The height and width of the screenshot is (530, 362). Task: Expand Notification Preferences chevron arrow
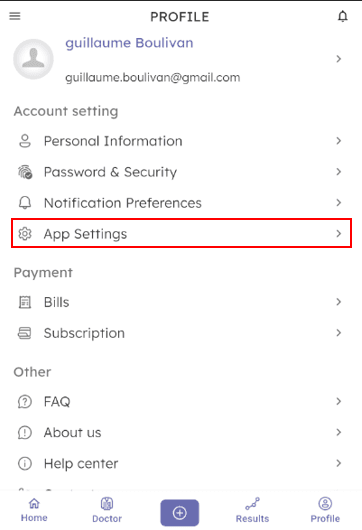339,203
